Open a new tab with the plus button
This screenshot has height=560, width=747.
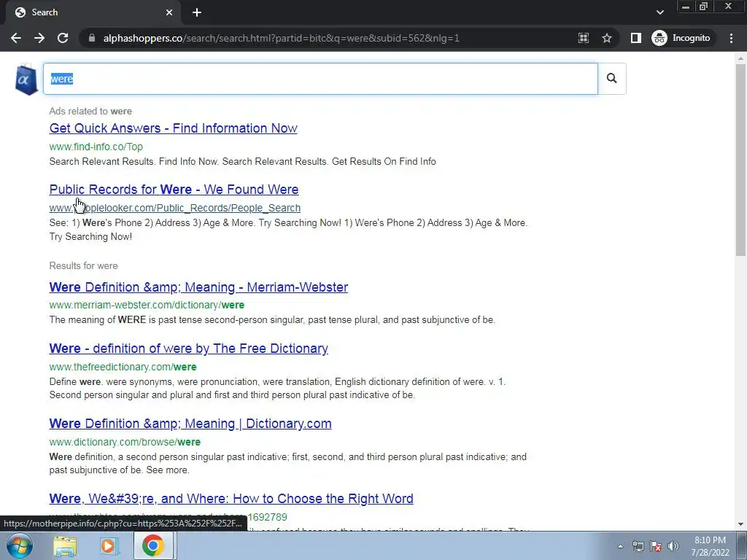click(197, 12)
